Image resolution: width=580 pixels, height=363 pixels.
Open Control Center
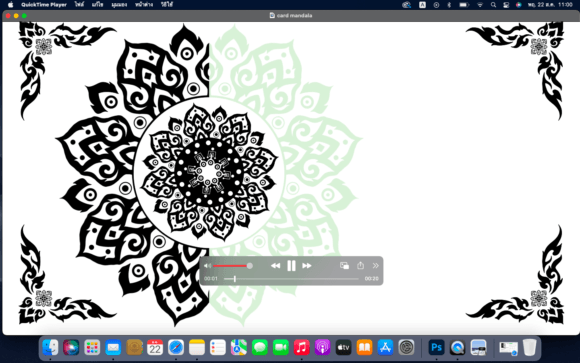coord(506,5)
